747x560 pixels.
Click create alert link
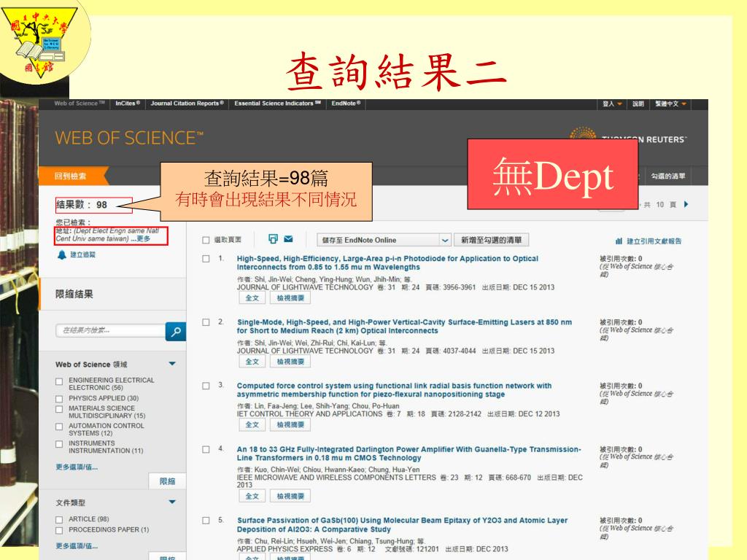pyautogui.click(x=83, y=254)
